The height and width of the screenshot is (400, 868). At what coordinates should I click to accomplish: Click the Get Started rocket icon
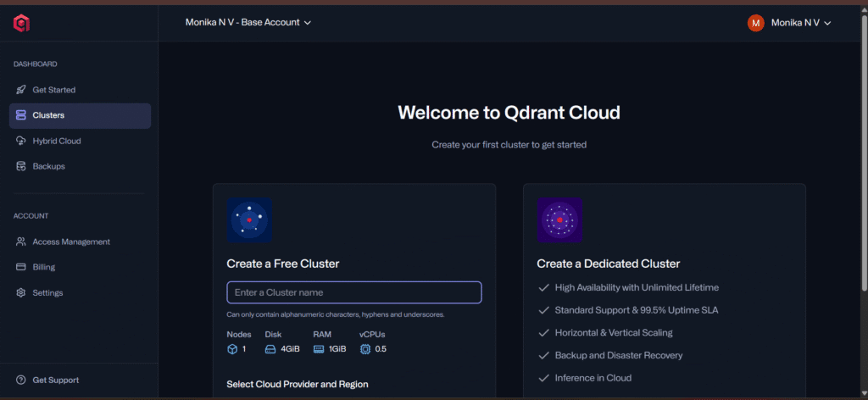[21, 90]
